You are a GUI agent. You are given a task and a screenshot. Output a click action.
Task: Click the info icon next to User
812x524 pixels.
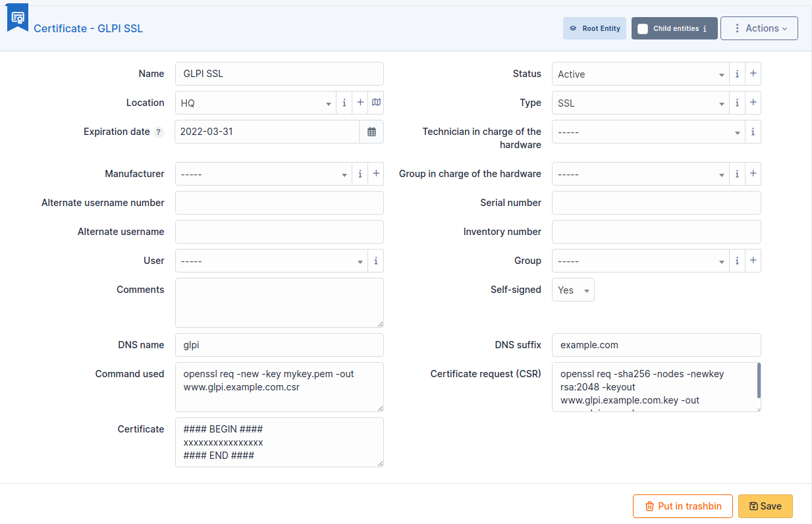click(x=376, y=261)
